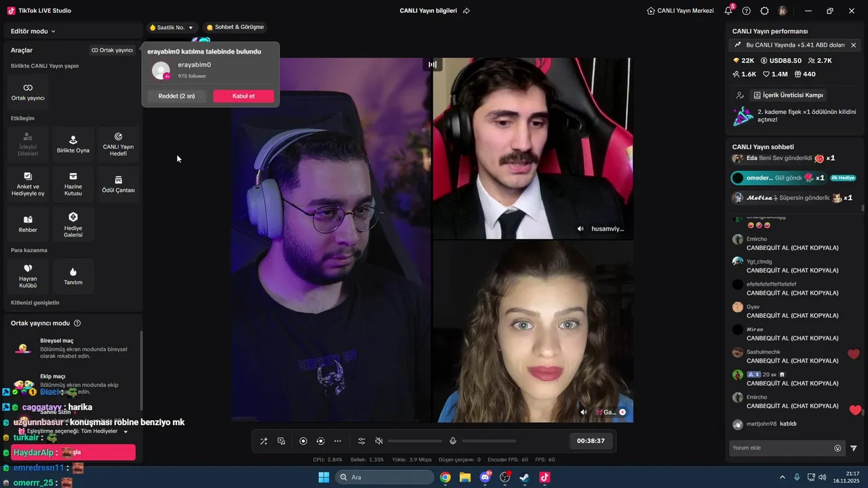Open CANLI Yayın bilgileri in title bar
868x488 pixels.
[428, 11]
